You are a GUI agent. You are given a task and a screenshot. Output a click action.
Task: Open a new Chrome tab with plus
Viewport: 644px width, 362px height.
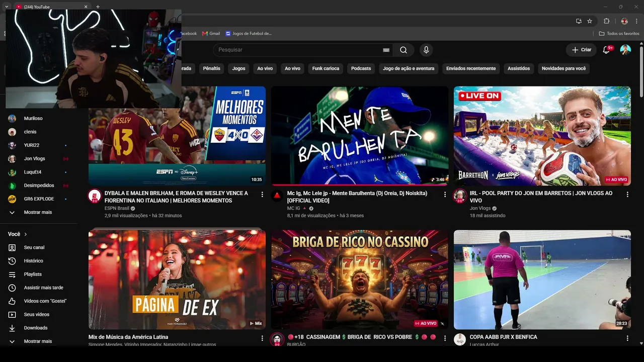pyautogui.click(x=98, y=7)
